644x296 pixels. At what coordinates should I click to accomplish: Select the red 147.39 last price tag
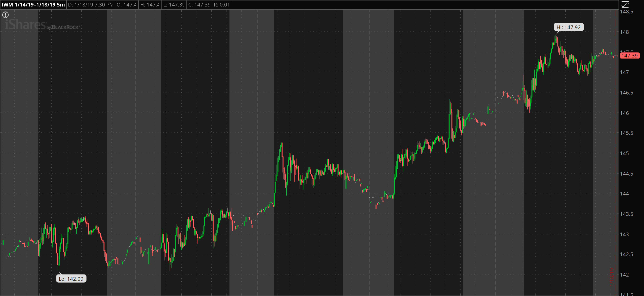[630, 56]
